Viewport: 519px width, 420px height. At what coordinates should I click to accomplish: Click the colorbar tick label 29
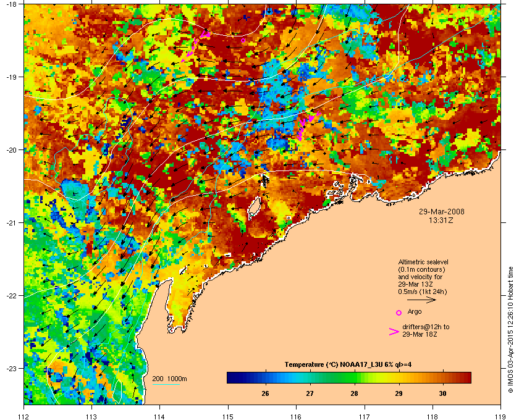(x=399, y=394)
